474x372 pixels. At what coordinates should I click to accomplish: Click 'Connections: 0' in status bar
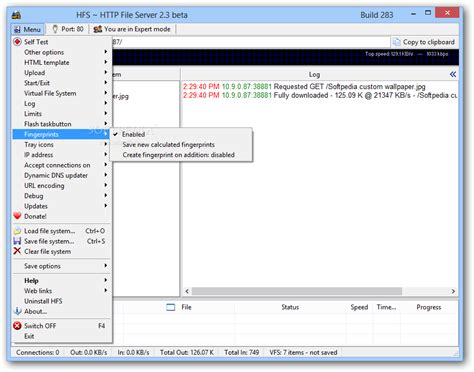37,352
